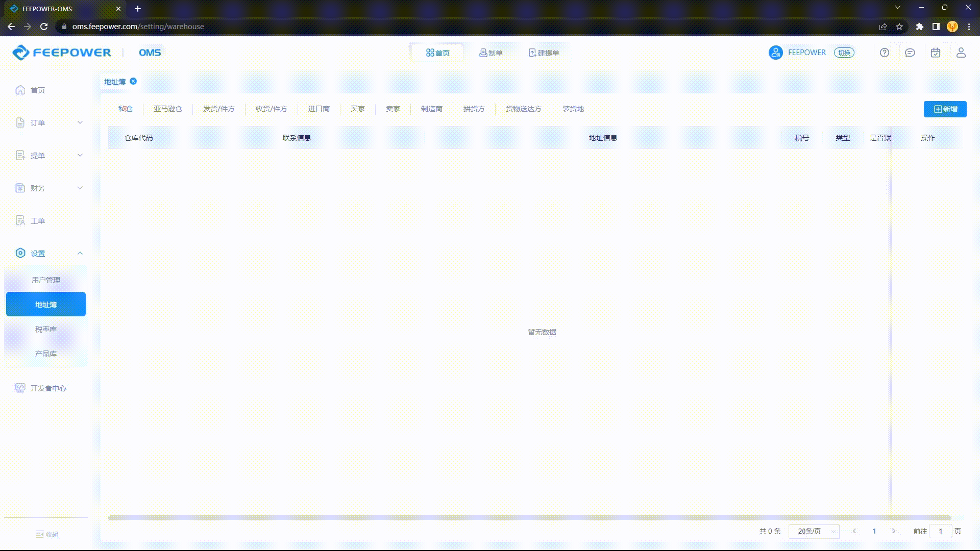Open browser tab search chevron
This screenshot has width=980, height=551.
click(898, 7)
